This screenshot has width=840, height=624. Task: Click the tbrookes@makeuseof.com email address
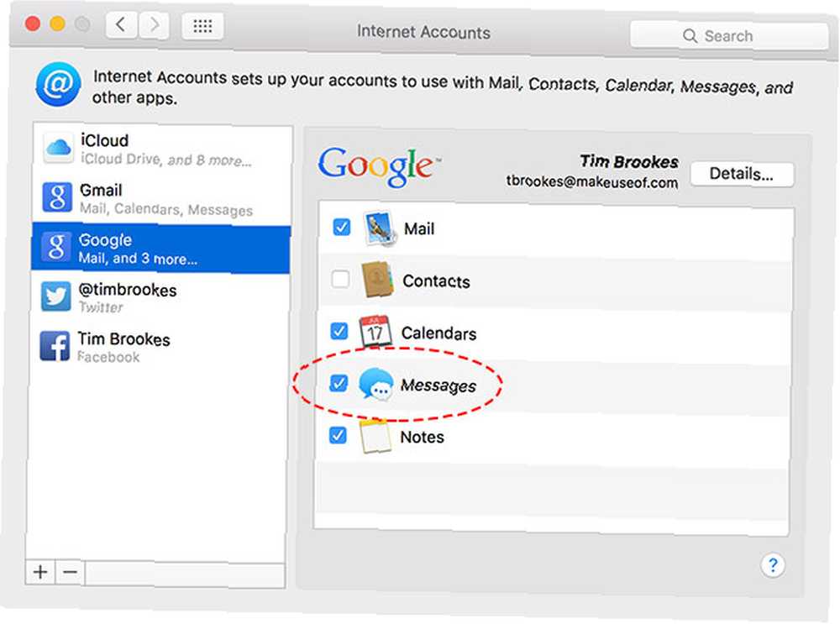(x=592, y=182)
